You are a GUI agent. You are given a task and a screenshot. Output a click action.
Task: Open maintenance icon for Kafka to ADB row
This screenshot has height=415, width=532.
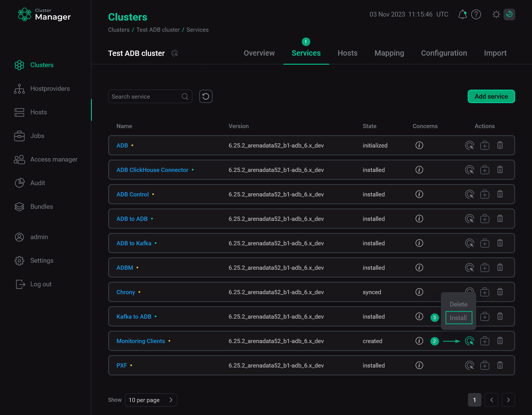[x=485, y=316]
